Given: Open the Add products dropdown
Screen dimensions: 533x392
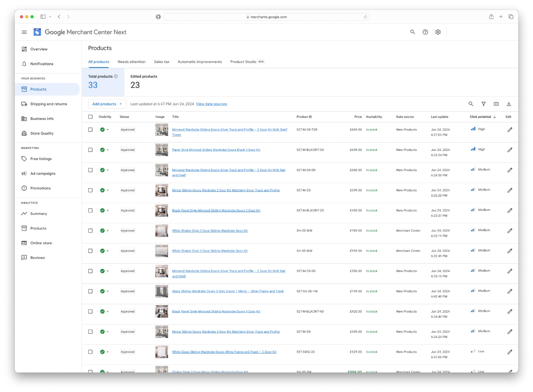Looking at the screenshot, I should (x=107, y=104).
